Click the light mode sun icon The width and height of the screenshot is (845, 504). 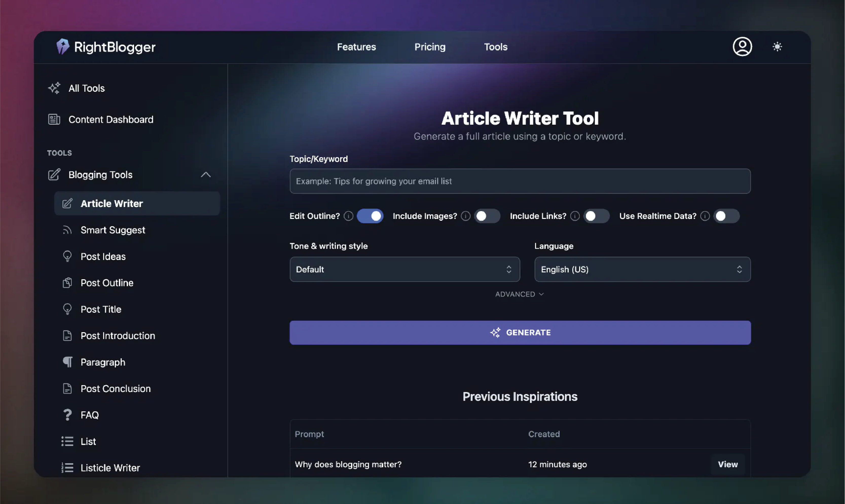tap(777, 47)
